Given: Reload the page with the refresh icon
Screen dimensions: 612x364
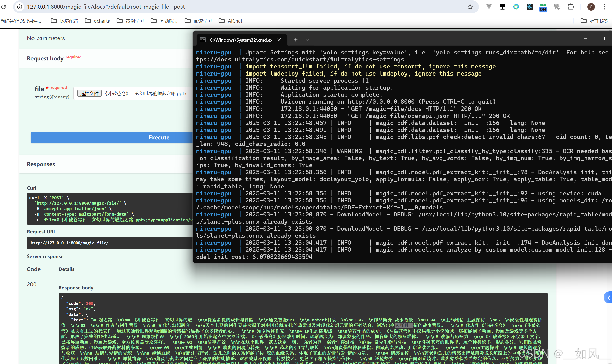Looking at the screenshot, I should [x=4, y=7].
